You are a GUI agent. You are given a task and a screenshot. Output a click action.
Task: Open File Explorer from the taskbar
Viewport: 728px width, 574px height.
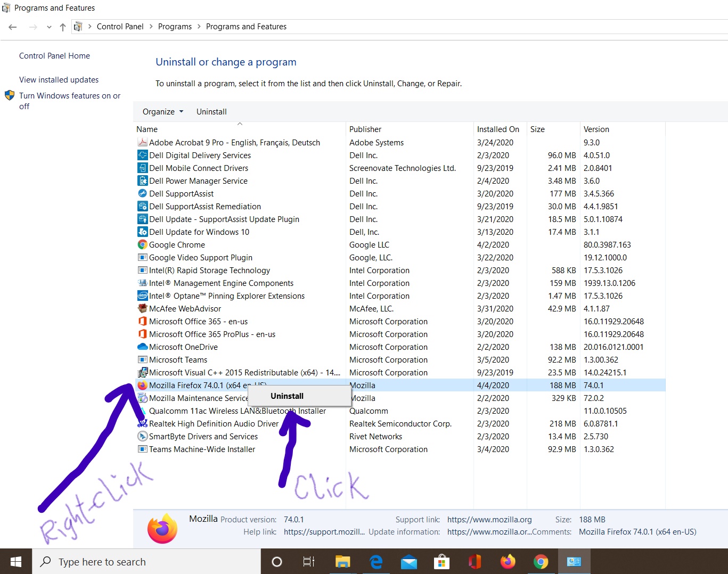point(342,562)
